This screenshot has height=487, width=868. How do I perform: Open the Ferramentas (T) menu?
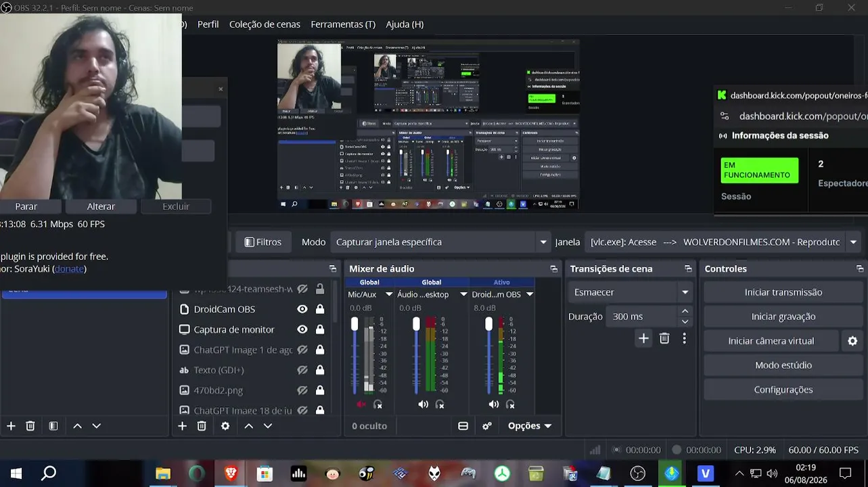point(343,24)
